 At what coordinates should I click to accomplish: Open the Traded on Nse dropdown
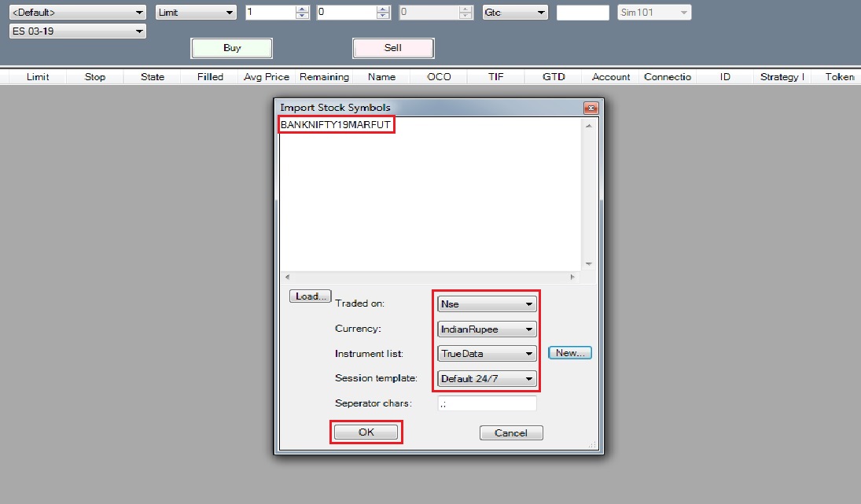487,304
